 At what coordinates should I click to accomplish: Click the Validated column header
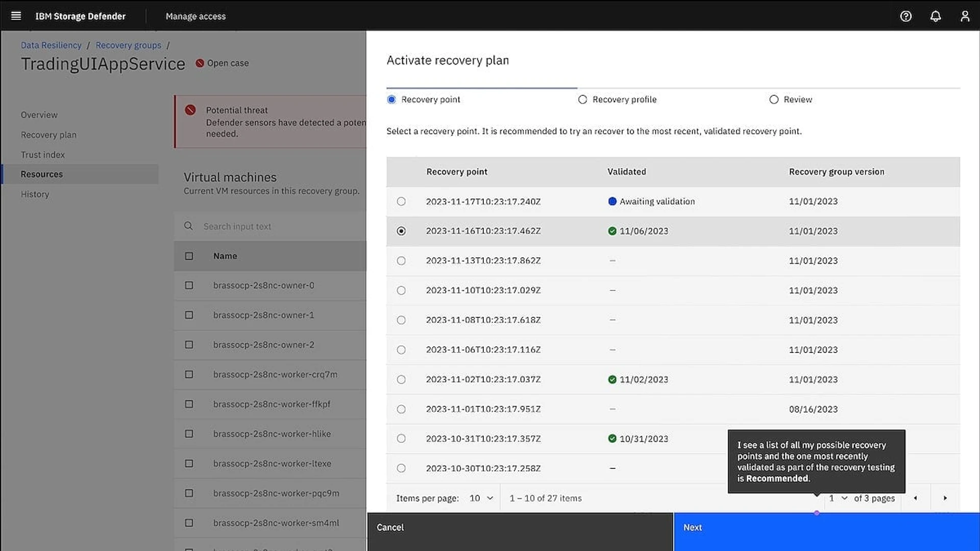pos(627,172)
